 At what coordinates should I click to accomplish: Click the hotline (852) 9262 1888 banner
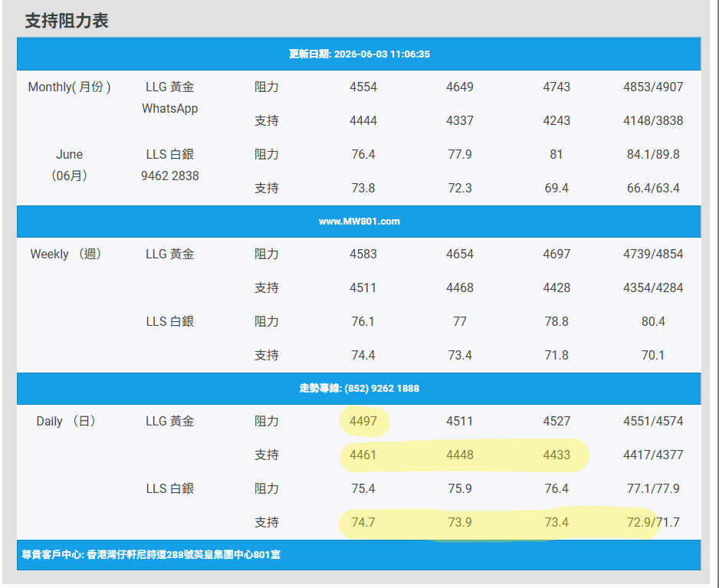pos(359,389)
